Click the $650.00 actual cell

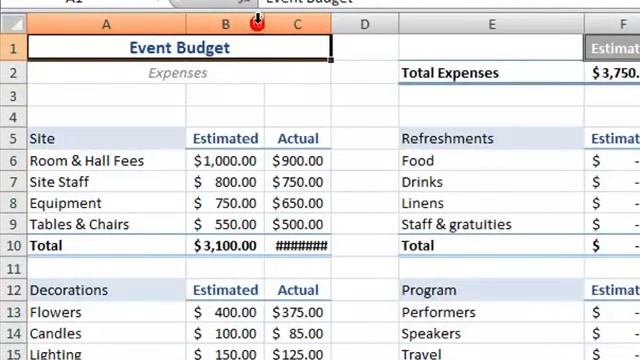(298, 203)
